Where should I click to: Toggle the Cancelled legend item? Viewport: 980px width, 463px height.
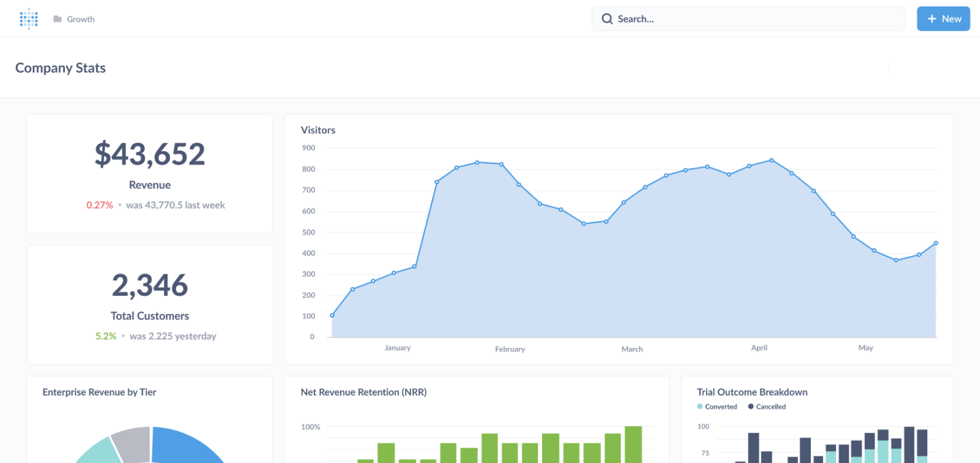pyautogui.click(x=767, y=406)
